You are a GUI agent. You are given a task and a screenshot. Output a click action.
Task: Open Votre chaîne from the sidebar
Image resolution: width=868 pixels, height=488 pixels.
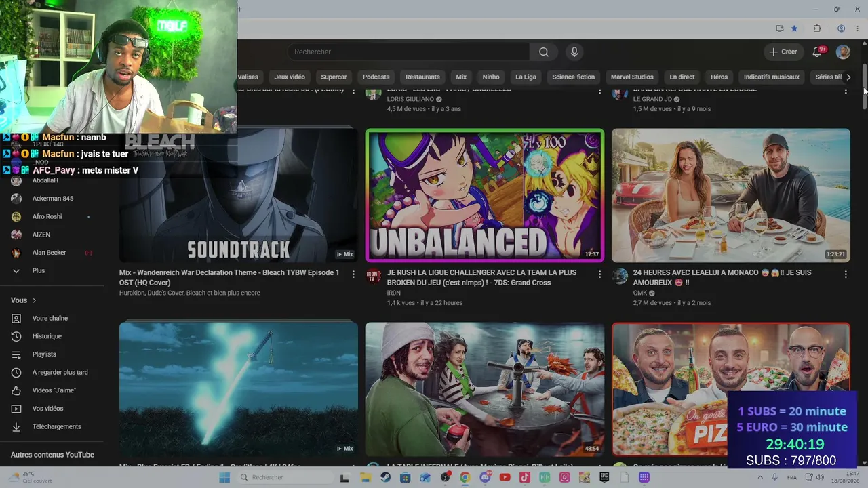pyautogui.click(x=52, y=318)
